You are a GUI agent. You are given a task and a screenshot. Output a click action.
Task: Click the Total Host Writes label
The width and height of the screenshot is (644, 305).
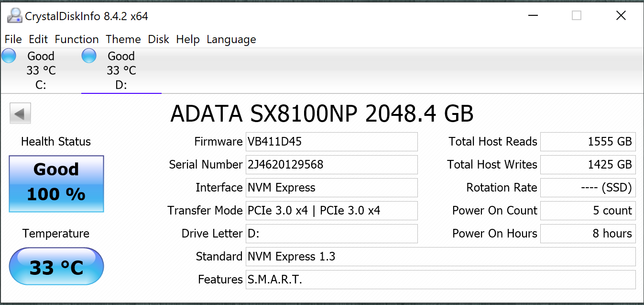(492, 165)
